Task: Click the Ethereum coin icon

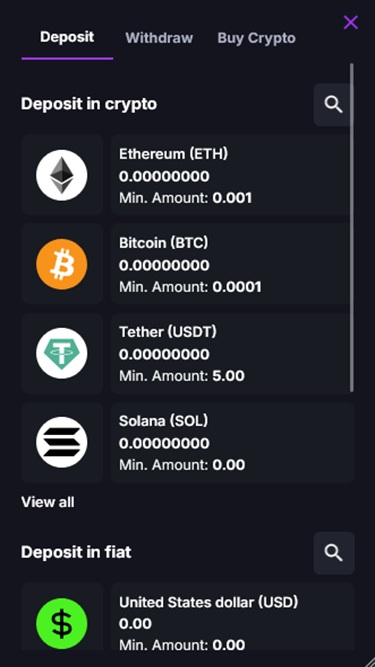Action: 62,175
